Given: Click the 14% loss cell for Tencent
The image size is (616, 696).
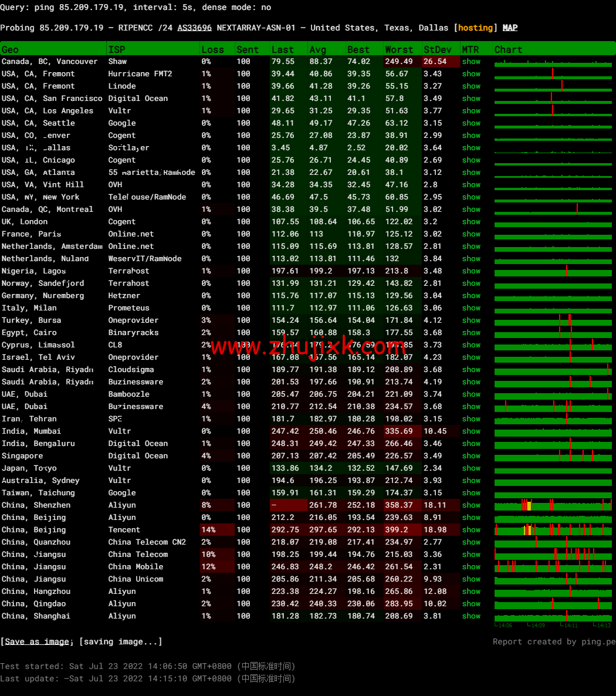Looking at the screenshot, I should click(x=208, y=530).
